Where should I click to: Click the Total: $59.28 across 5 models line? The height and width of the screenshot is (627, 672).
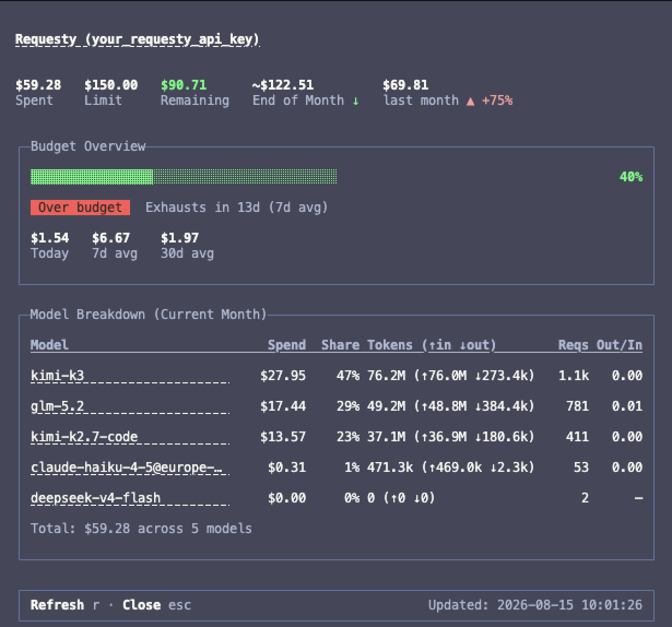142,528
